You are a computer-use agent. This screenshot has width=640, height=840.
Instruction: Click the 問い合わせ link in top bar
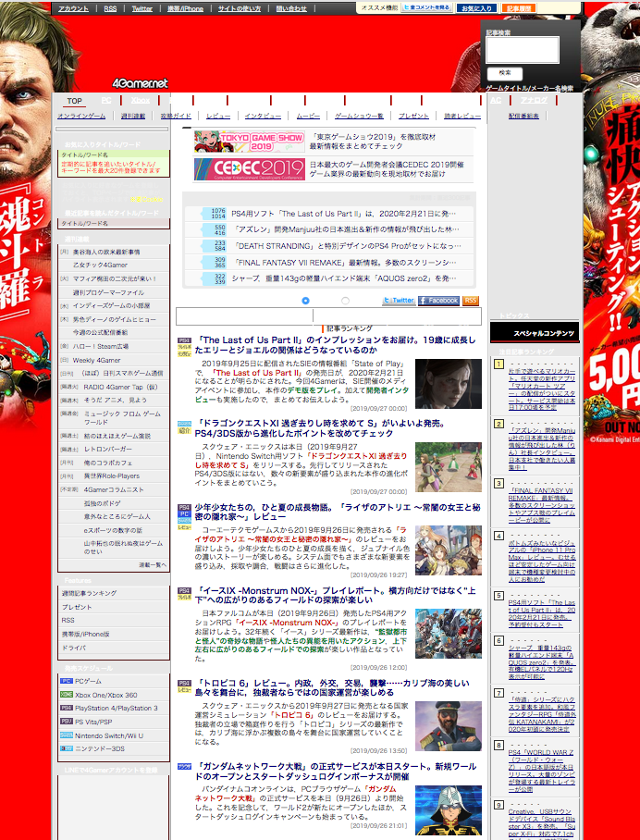[x=292, y=8]
